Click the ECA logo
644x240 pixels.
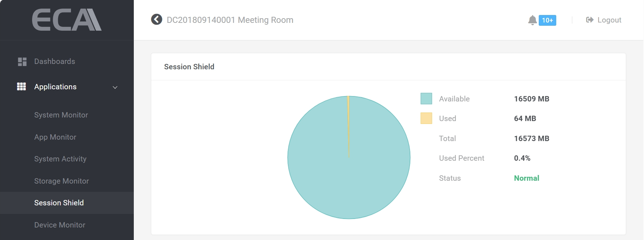point(67,20)
